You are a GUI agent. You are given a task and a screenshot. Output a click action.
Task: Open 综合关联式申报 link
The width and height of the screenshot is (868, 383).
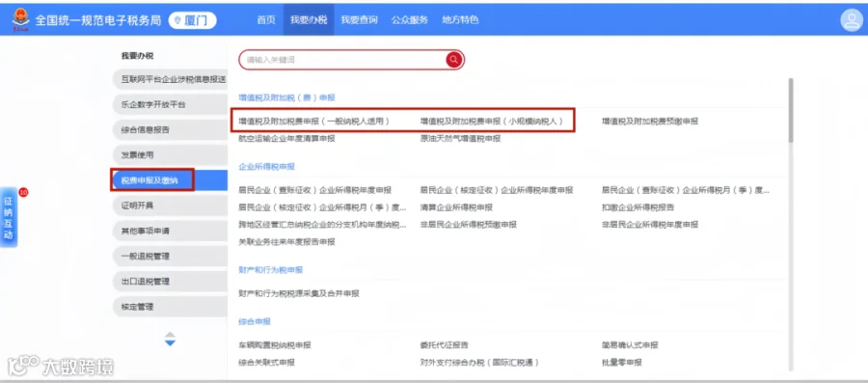tap(267, 363)
